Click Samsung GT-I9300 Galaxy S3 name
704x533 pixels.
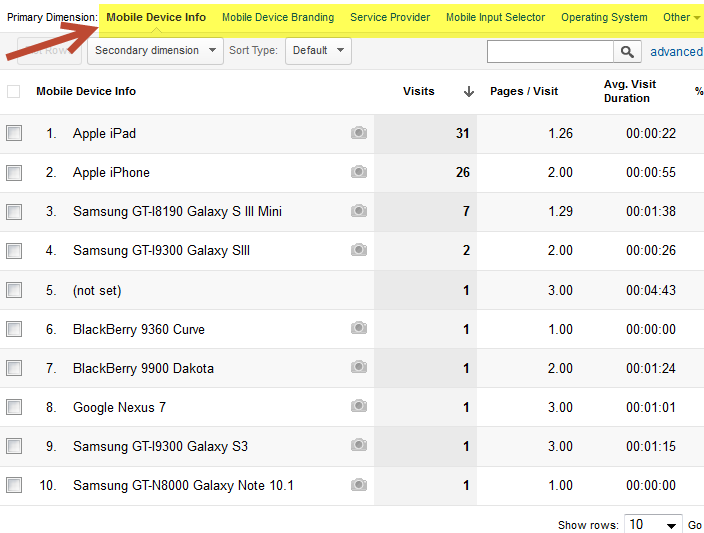160,447
